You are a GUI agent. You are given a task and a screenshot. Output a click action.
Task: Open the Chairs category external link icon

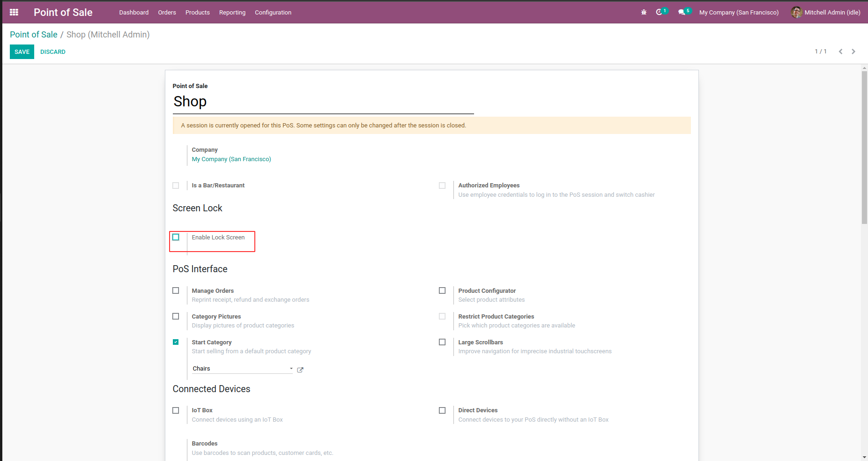(300, 370)
